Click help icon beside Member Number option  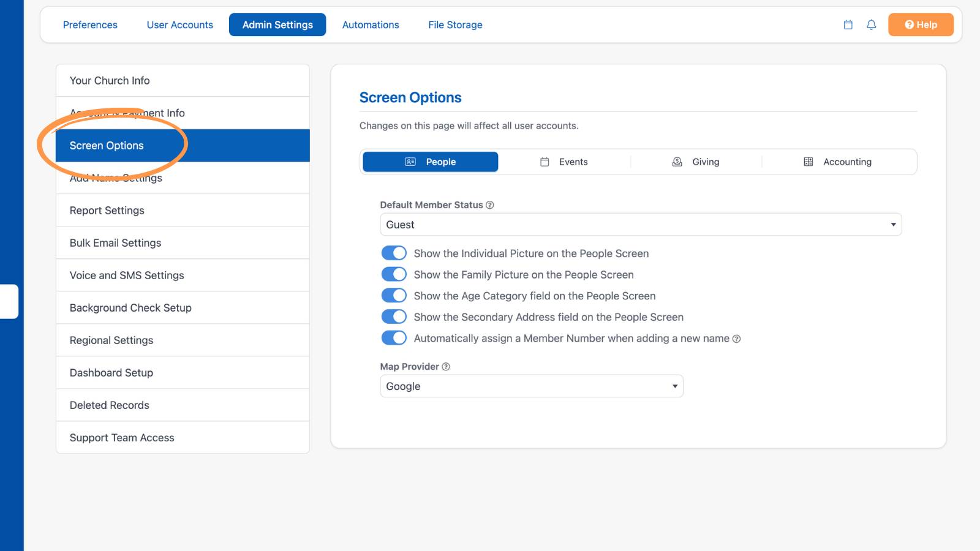click(737, 339)
